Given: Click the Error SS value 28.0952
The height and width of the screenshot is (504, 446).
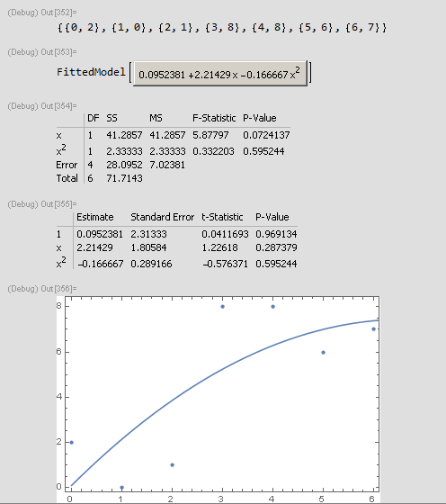Looking at the screenshot, I should pos(124,165).
